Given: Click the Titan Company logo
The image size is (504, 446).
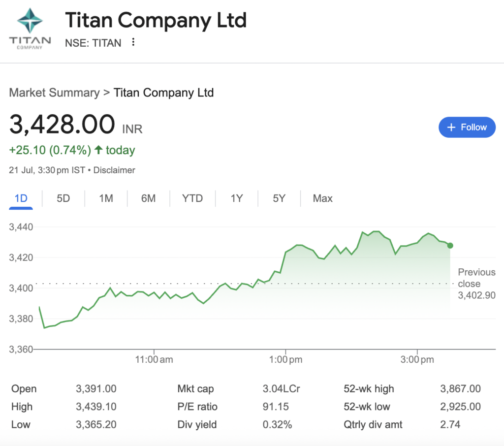Looking at the screenshot, I should [30, 29].
